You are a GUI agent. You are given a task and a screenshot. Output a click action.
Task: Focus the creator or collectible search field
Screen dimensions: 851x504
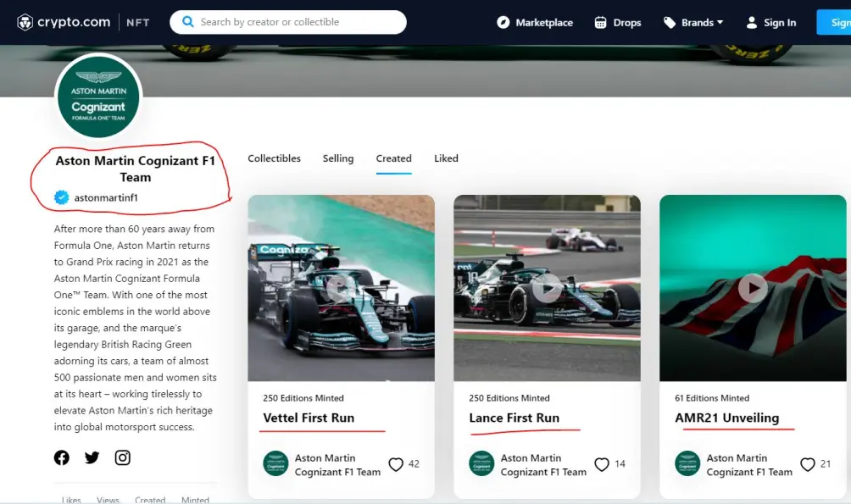coord(287,22)
